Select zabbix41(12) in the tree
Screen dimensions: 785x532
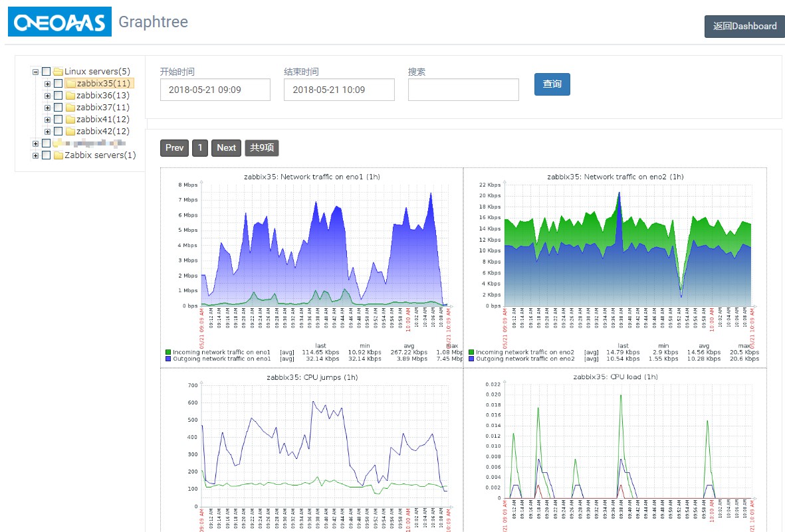click(x=102, y=120)
